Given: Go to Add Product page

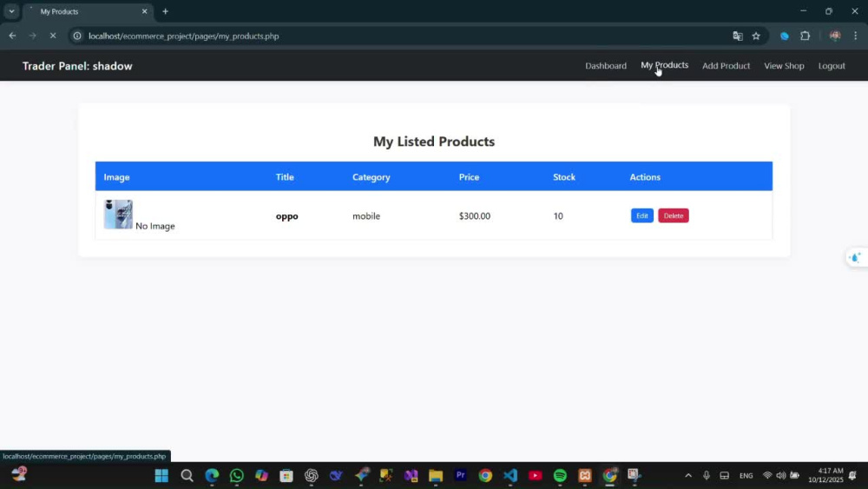Looking at the screenshot, I should click(x=726, y=65).
